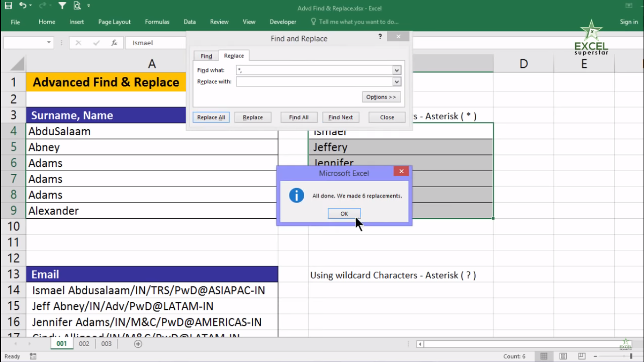The image size is (644, 362).
Task: Click the Print Preview icon
Action: (77, 6)
